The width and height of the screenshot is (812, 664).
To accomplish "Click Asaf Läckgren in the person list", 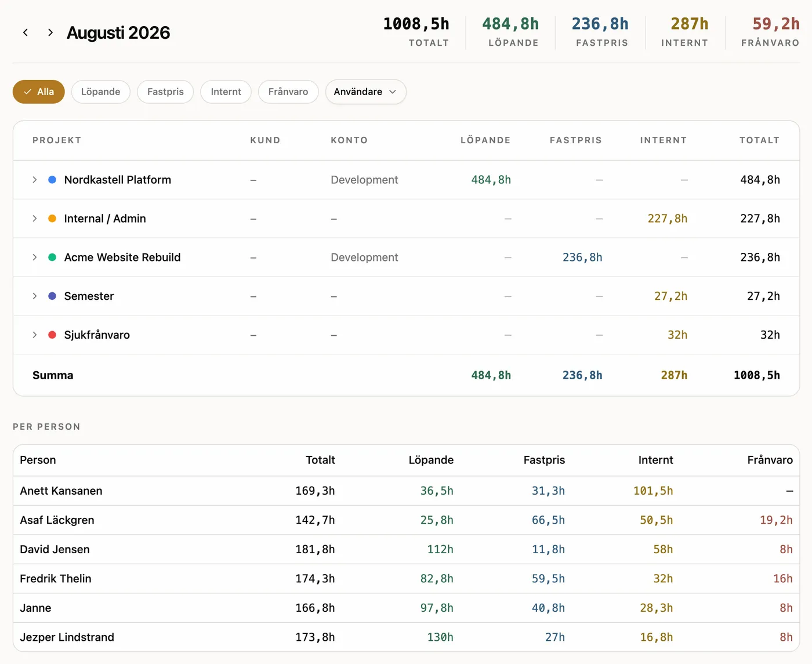I will point(57,520).
